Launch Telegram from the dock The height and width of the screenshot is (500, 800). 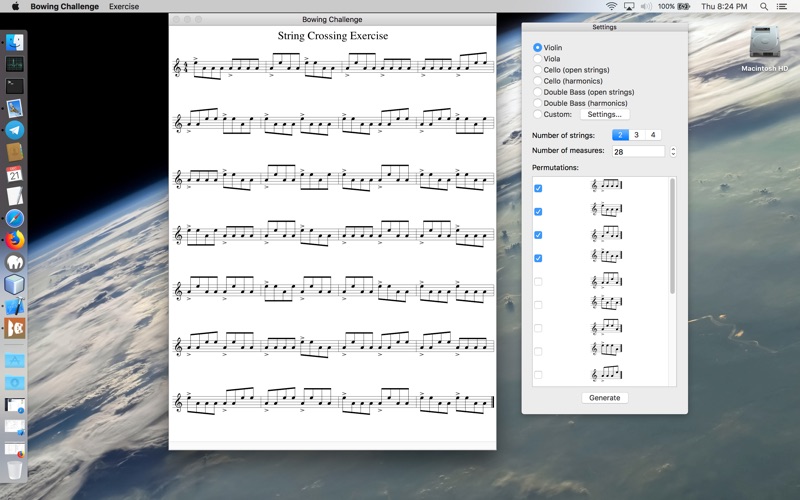tap(14, 130)
